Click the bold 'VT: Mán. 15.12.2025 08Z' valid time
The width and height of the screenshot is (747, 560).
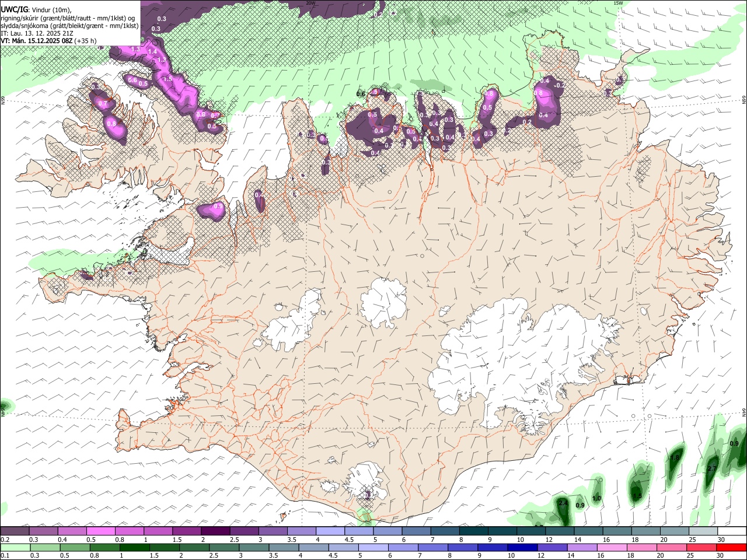(36, 41)
